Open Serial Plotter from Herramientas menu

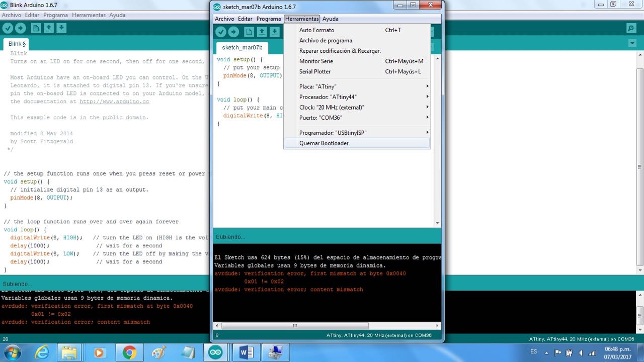[357, 71]
